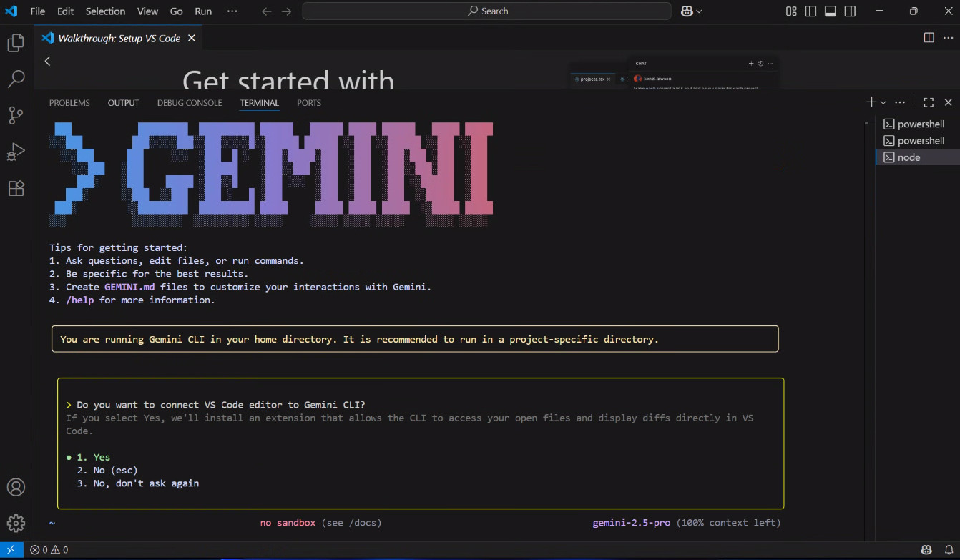
Task: Close the Walkthrough: Setup VS Code tab
Action: (x=192, y=38)
